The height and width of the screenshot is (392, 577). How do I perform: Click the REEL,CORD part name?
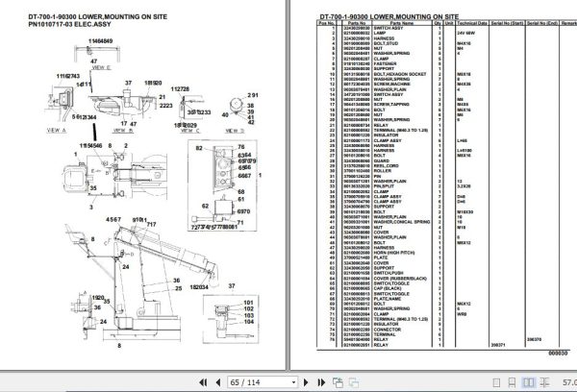point(386,166)
